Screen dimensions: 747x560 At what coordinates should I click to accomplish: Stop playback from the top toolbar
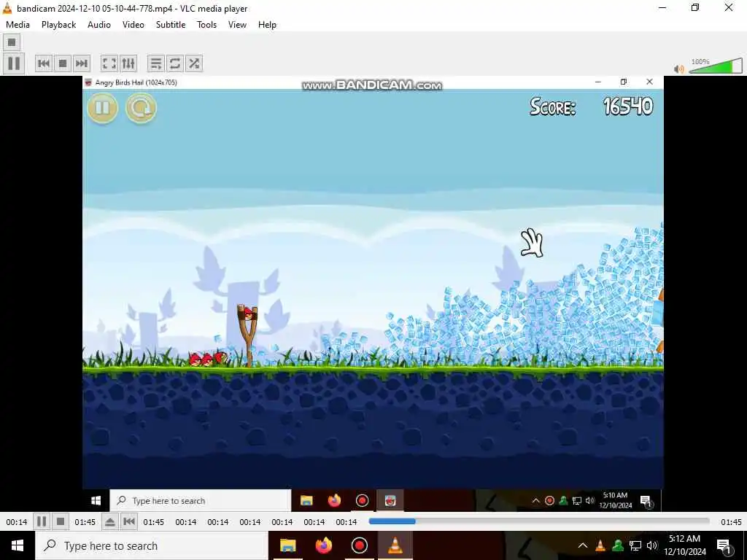[x=63, y=63]
